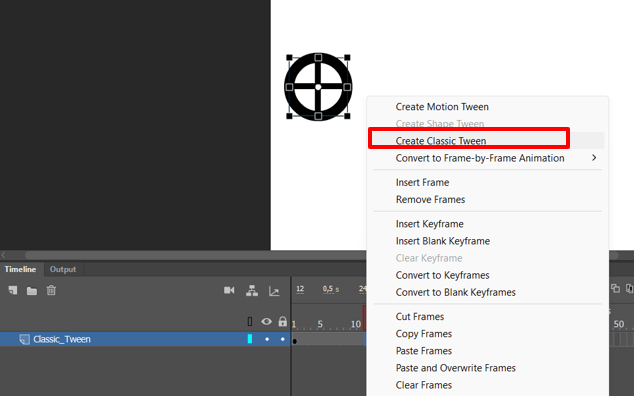Toggle the lock-all-layers padlock

coord(283,322)
